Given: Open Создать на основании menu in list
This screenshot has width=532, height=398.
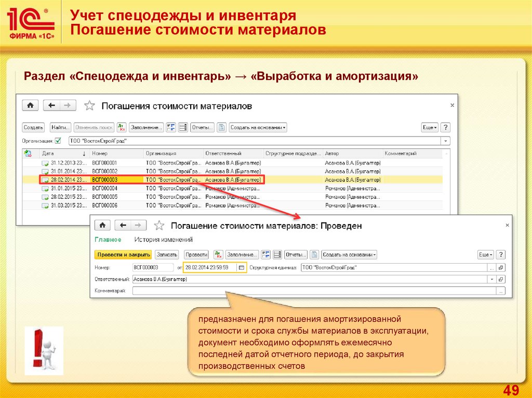Looking at the screenshot, I should click(x=258, y=128).
